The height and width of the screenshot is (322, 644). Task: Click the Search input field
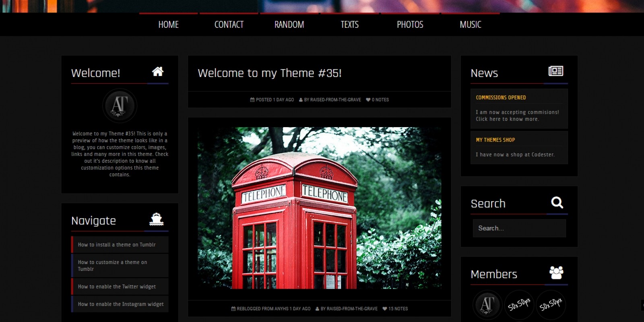point(519,228)
